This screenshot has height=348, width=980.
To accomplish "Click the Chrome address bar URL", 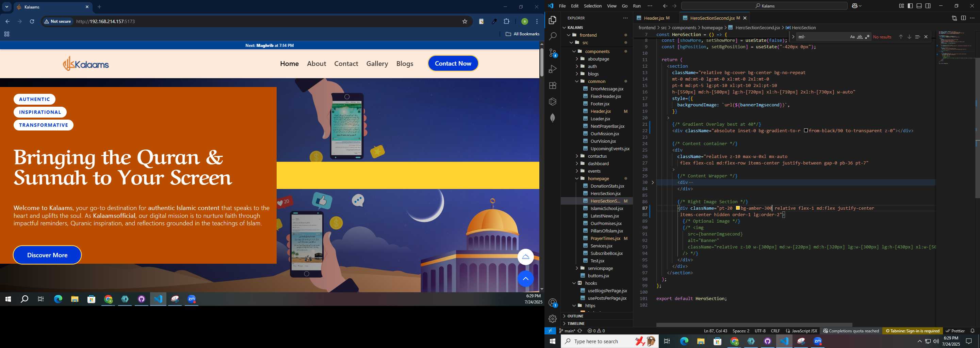I will [106, 22].
